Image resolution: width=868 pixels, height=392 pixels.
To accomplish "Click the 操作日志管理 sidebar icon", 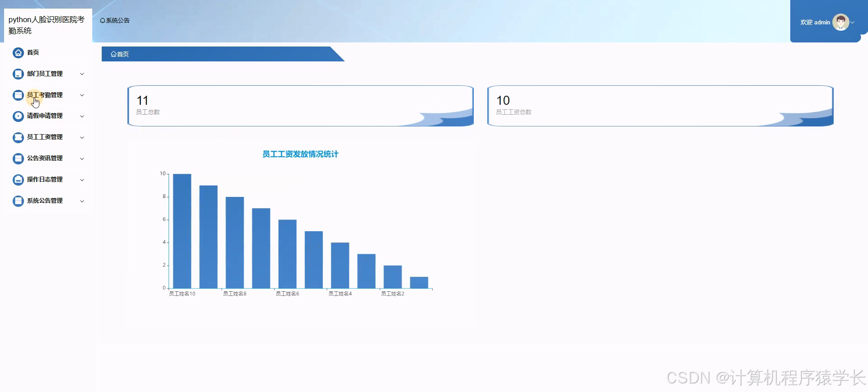I will coord(18,180).
